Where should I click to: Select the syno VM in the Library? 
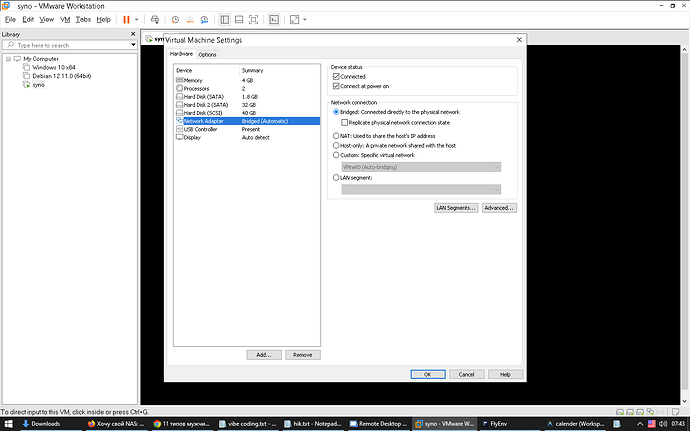[38, 85]
